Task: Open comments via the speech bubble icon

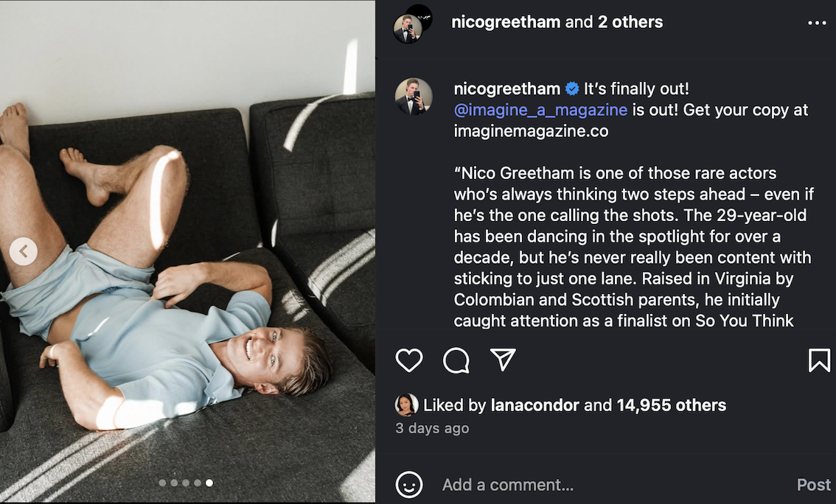Action: 456,360
